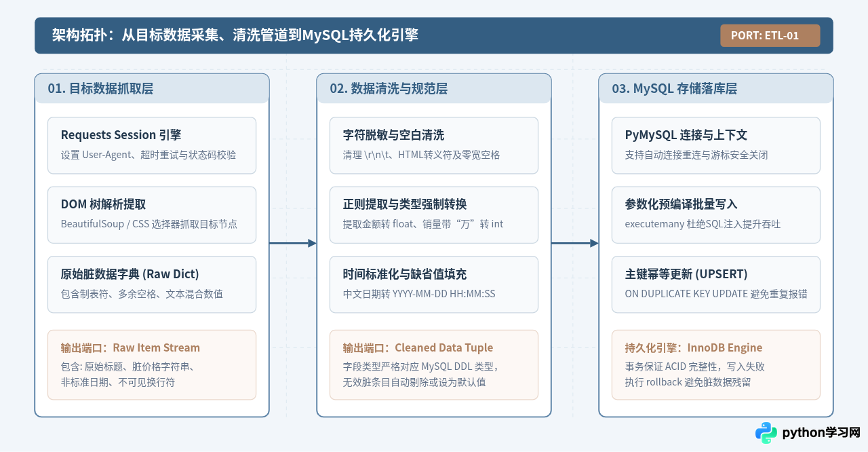Click 包含: 原始标题、脏价格字符串 text line

[x=127, y=366]
